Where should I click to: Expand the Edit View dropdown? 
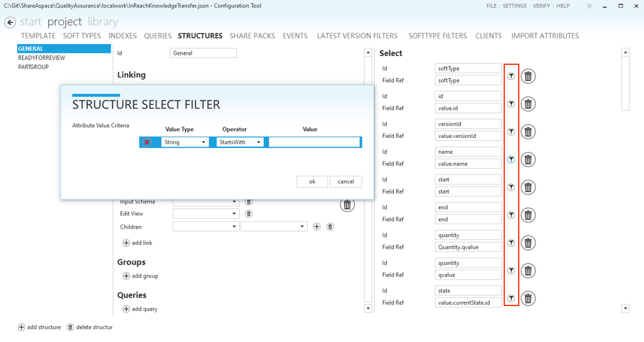pyautogui.click(x=206, y=214)
